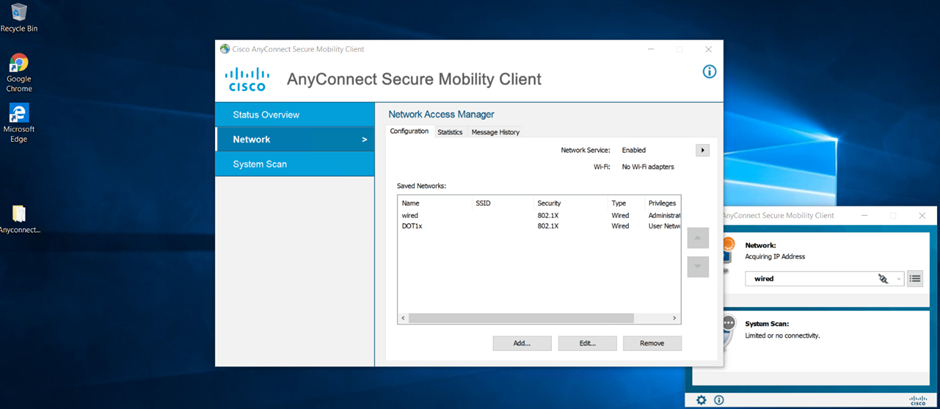The height and width of the screenshot is (409, 940).
Task: Click the Add... button
Action: coord(522,343)
